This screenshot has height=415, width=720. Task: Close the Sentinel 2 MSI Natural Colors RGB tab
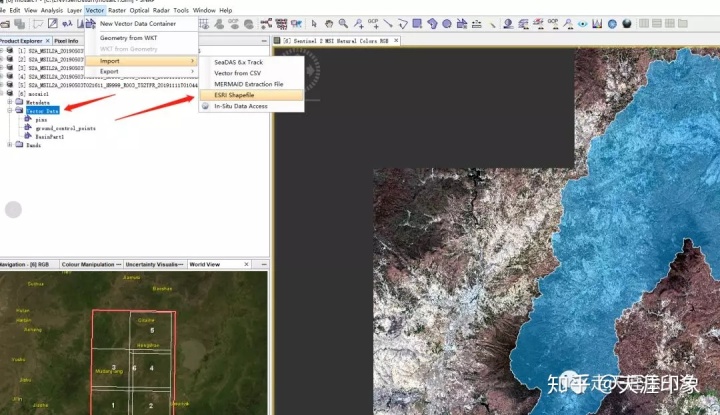pyautogui.click(x=396, y=40)
